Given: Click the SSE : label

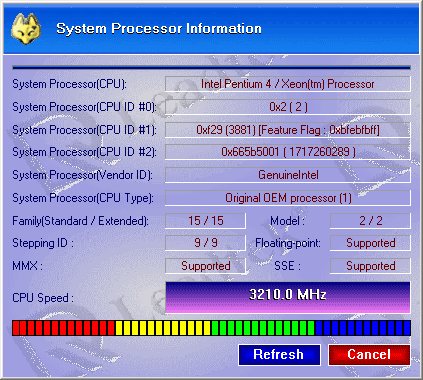Looking at the screenshot, I should 287,266.
